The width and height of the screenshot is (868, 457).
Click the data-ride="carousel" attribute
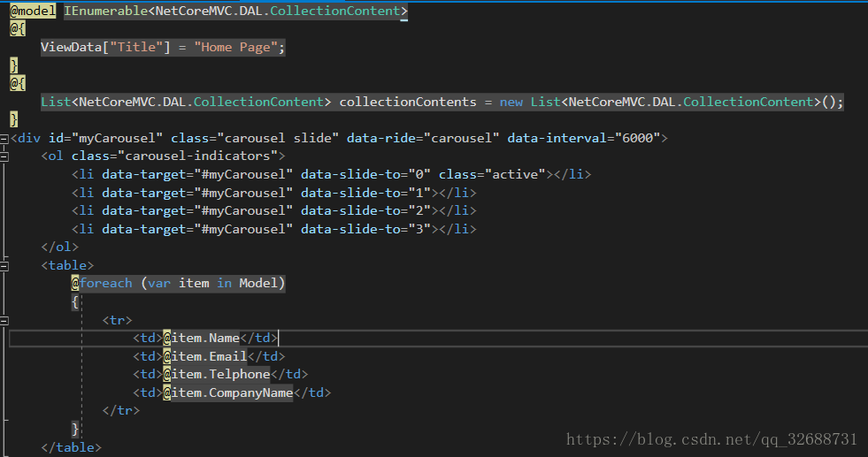(x=423, y=138)
